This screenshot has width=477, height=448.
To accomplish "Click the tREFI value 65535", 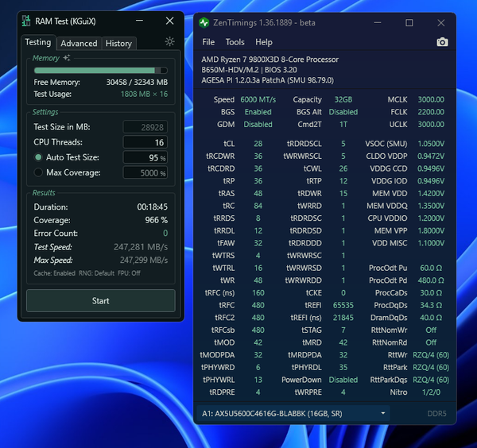I will (x=343, y=305).
